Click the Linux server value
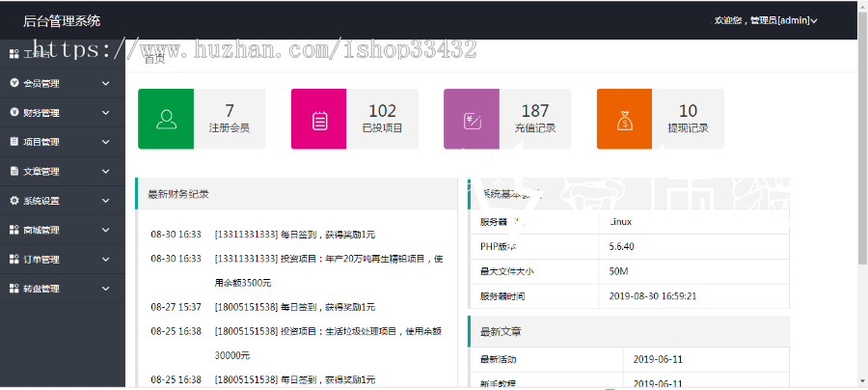The image size is (868, 390). coord(620,222)
